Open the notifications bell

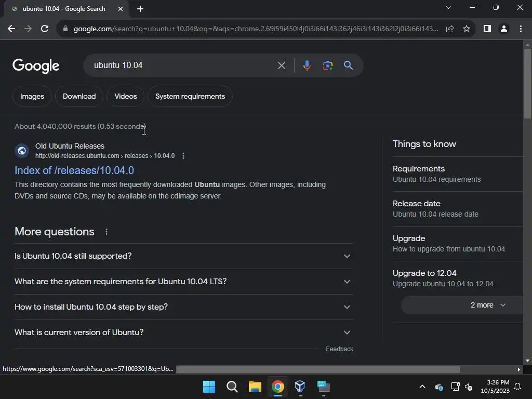coord(518,387)
